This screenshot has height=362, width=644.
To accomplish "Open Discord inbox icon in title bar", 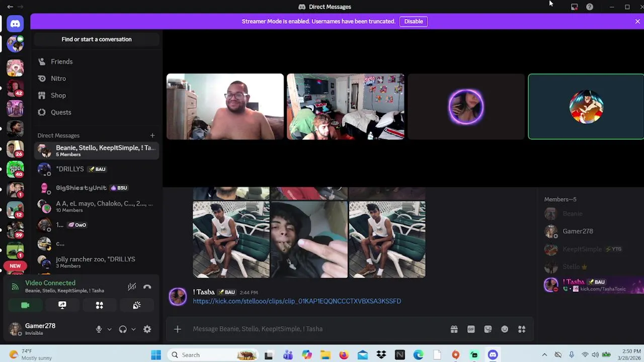I will pos(574,7).
